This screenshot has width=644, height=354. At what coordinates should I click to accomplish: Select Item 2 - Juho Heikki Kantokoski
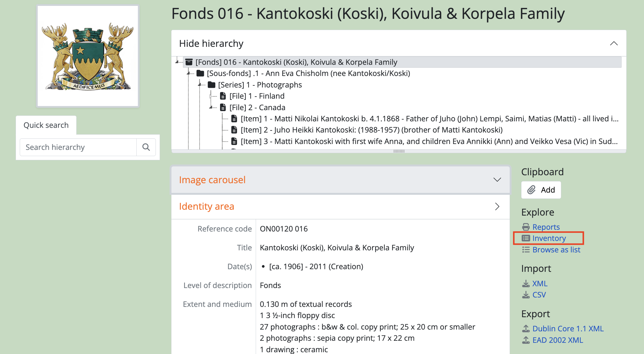click(371, 130)
